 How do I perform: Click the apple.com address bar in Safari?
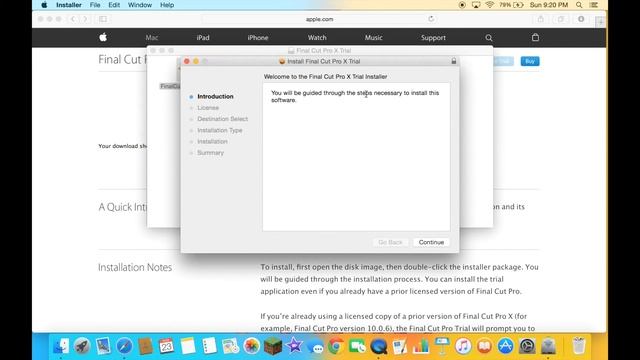tap(319, 19)
